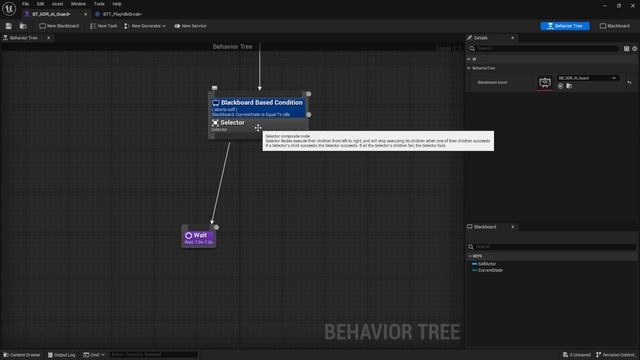Open the New Decorator dropdown
640x360 pixels.
[145, 26]
